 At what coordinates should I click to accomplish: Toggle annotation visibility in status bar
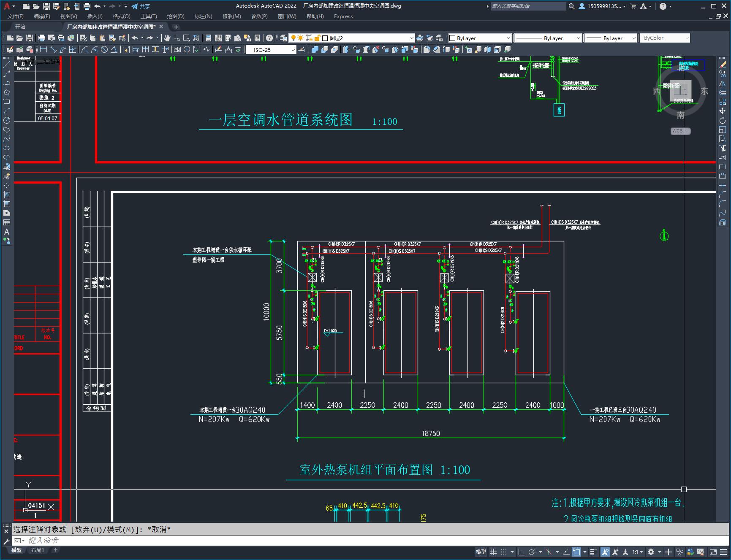click(x=605, y=552)
